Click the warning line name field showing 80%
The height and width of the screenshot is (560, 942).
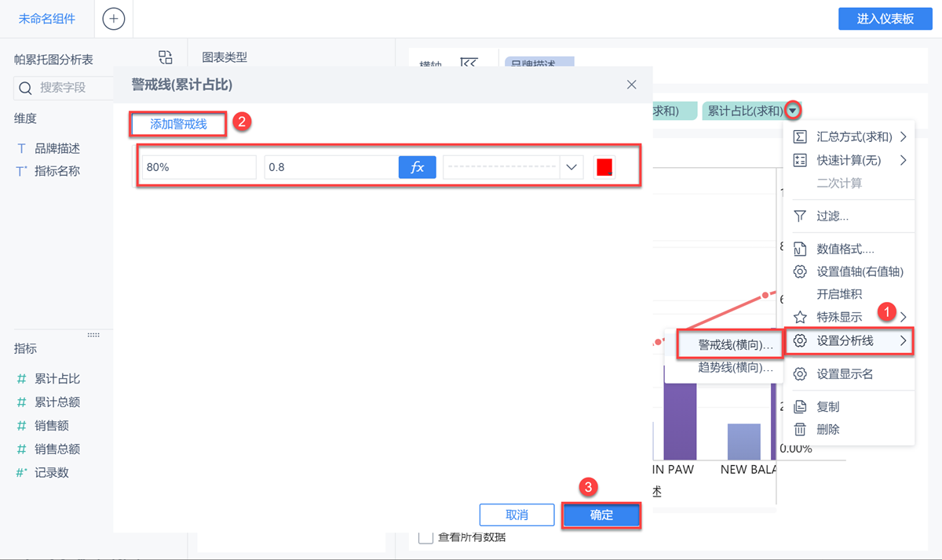[x=199, y=167]
